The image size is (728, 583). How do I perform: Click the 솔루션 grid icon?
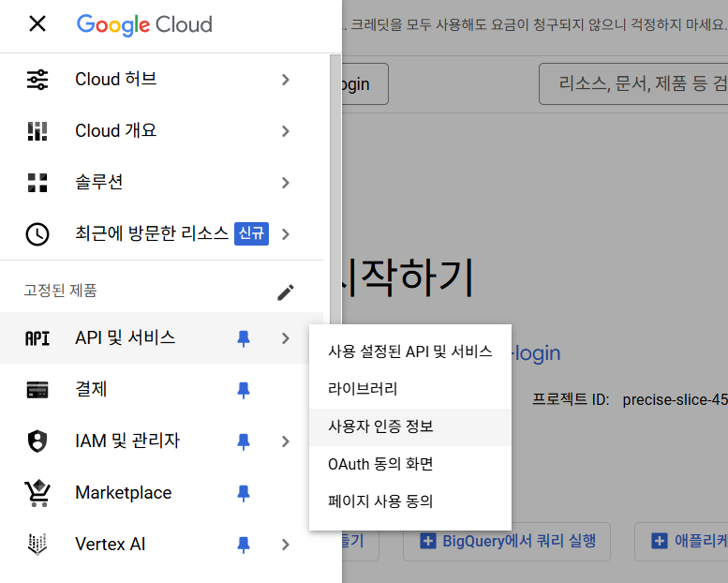(x=37, y=183)
